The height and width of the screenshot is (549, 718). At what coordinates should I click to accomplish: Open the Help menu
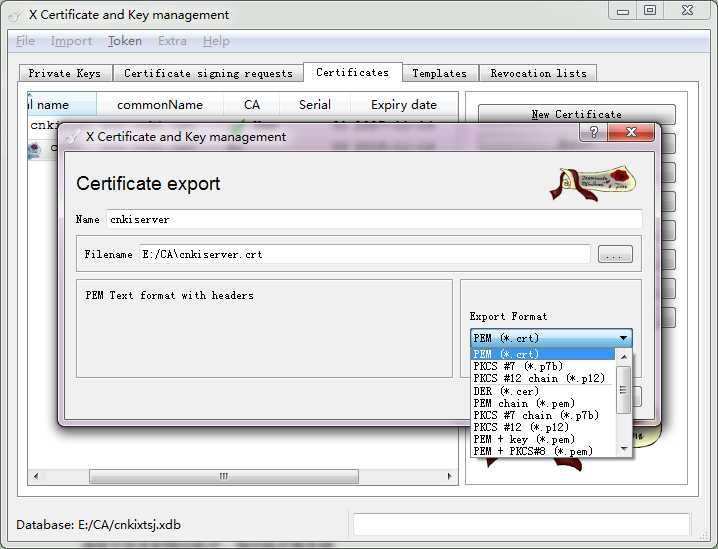[x=216, y=41]
